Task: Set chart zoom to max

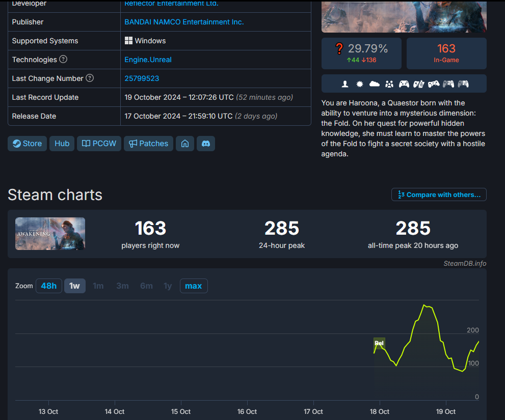Action: click(x=194, y=286)
